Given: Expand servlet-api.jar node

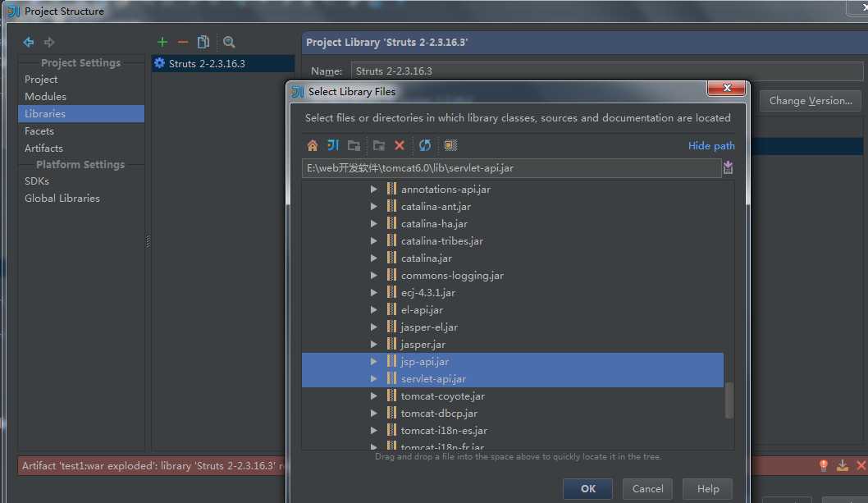Looking at the screenshot, I should tap(374, 379).
